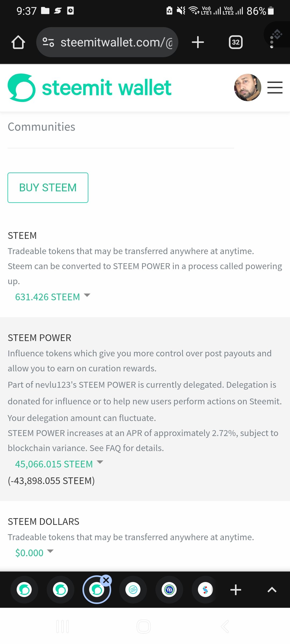Switch to the wave-icon tab in bottom bar
290x644 pixels.
[133, 590]
